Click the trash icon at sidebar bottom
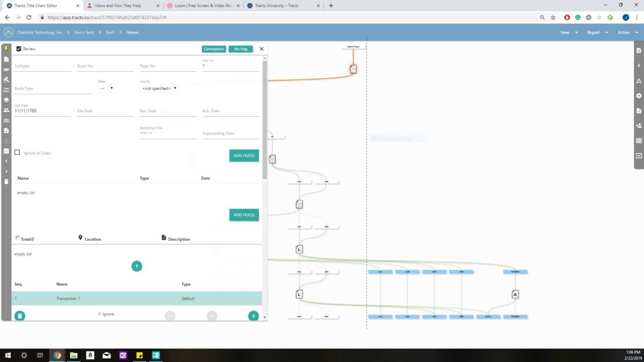Screen dimensions: 644x362 [x=6, y=181]
